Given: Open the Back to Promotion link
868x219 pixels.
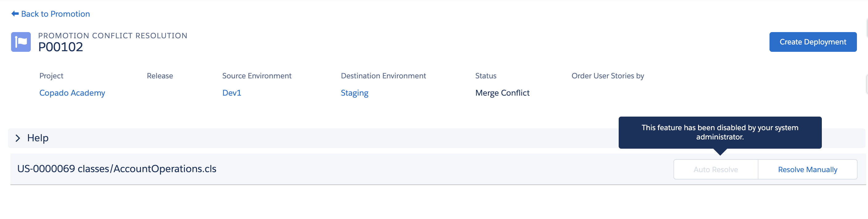Looking at the screenshot, I should coord(56,14).
